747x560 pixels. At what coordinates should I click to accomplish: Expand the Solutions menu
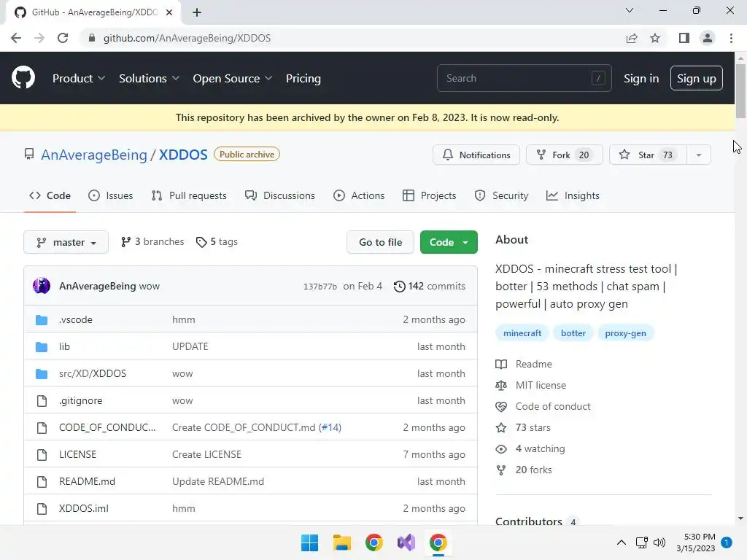click(149, 79)
